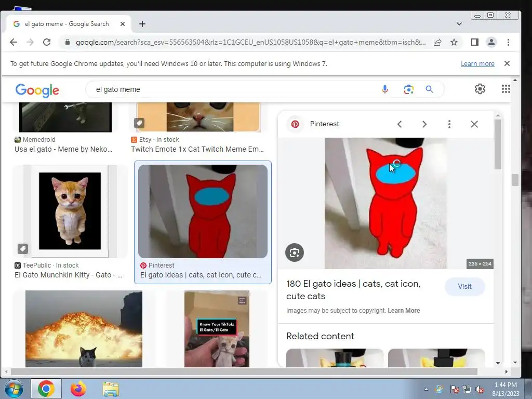Image resolution: width=532 pixels, height=399 pixels.
Task: Click the magnifier search button
Action: pyautogui.click(x=429, y=89)
